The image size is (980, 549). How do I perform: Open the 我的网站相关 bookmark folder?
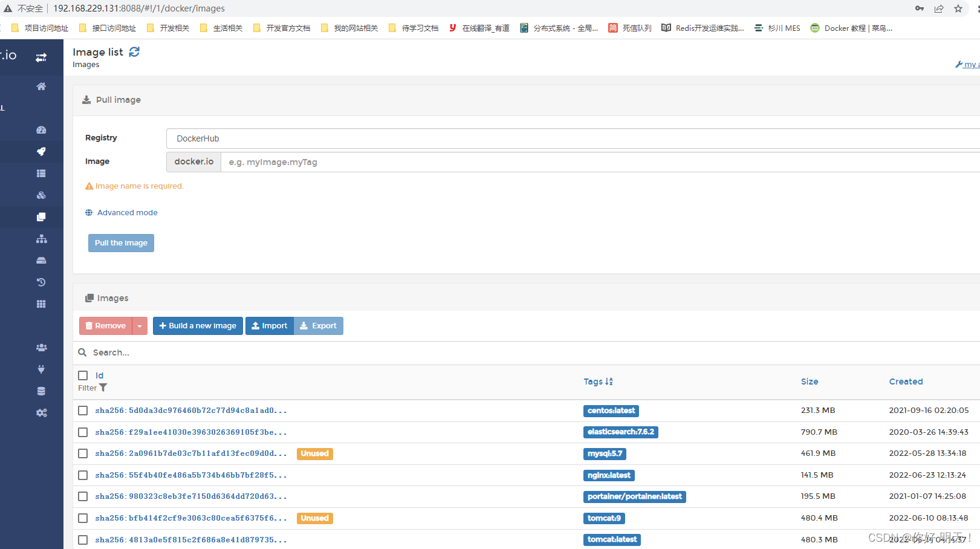pos(349,28)
